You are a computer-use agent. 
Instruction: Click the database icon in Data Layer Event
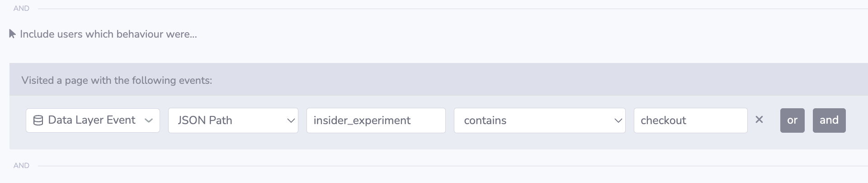(38, 120)
